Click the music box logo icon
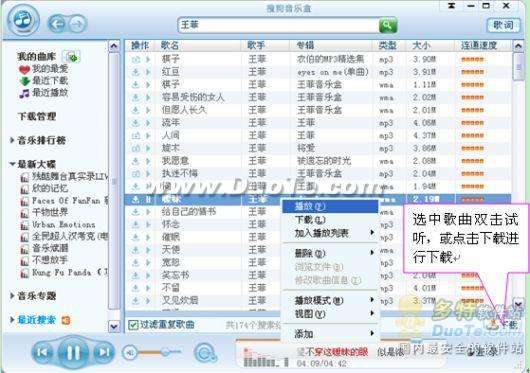The height and width of the screenshot is (373, 530). tap(23, 20)
